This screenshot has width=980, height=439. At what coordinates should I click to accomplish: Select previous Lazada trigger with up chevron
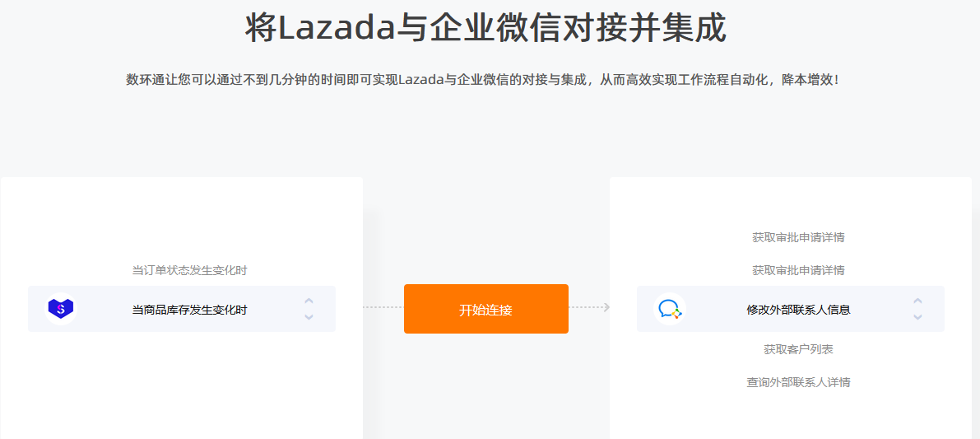309,301
